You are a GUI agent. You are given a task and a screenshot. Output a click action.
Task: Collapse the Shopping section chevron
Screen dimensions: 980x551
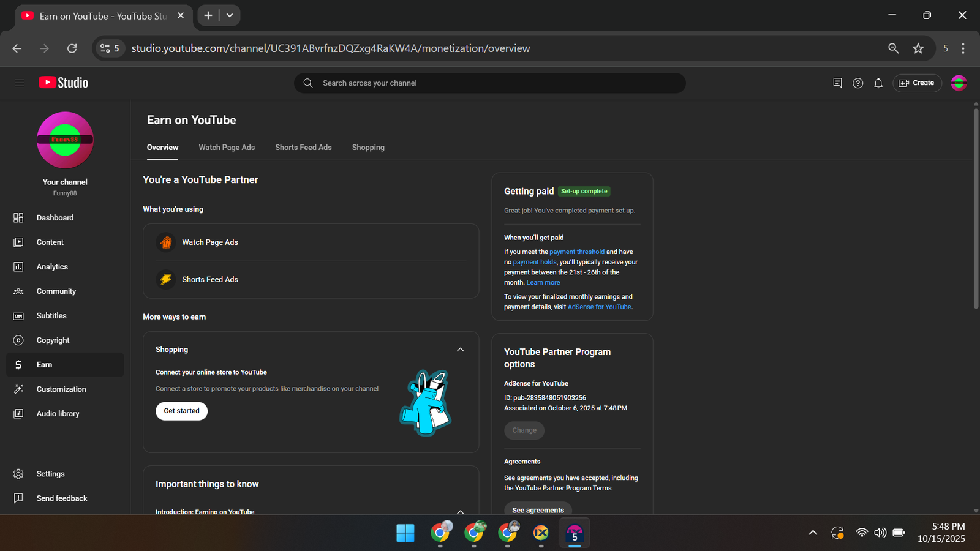460,350
